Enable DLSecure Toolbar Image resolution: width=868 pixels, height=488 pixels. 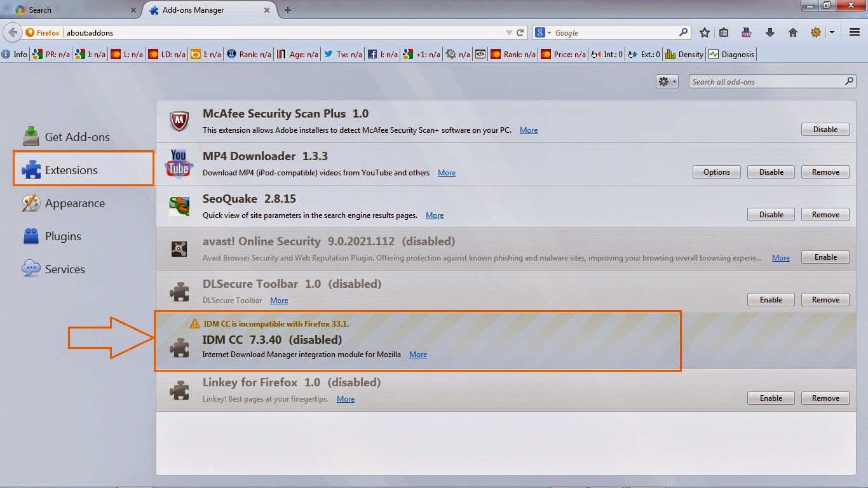(x=771, y=300)
